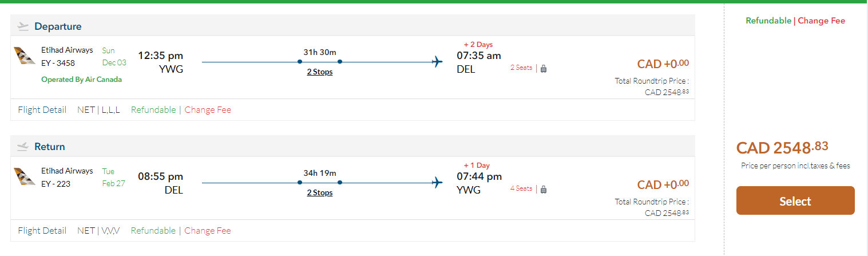Click the Refundable label in the right price panel

click(x=768, y=21)
